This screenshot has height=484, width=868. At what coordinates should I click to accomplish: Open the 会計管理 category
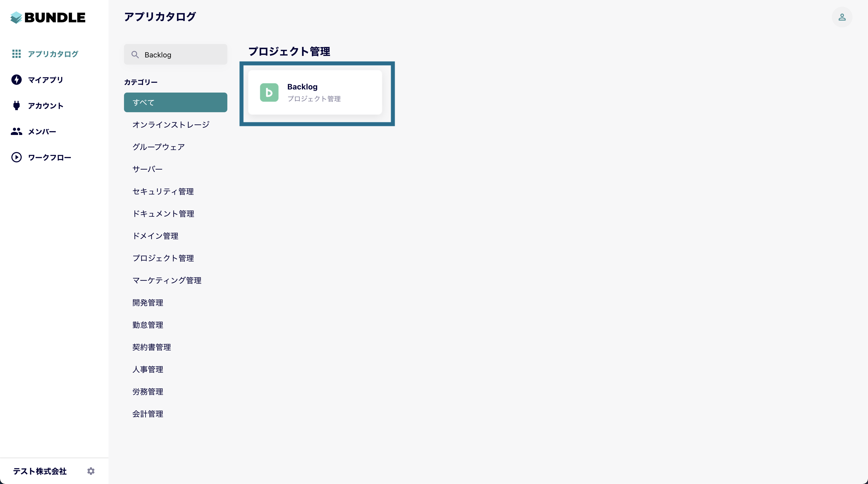[148, 414]
